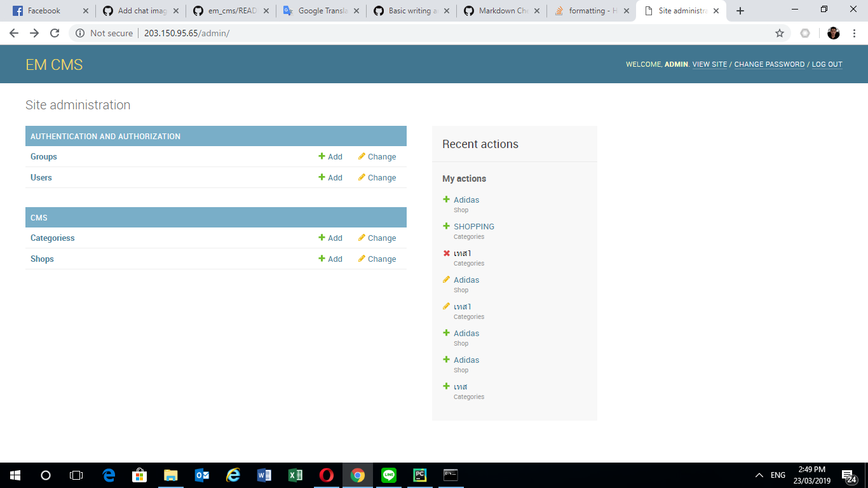Click the pencil Change icon for Shops
The image size is (868, 488).
(x=360, y=259)
